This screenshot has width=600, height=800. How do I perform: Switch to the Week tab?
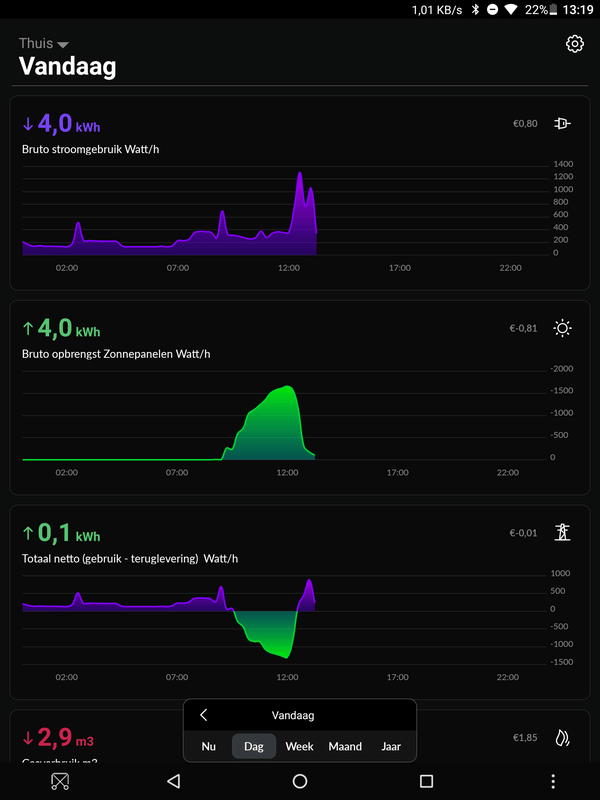299,746
